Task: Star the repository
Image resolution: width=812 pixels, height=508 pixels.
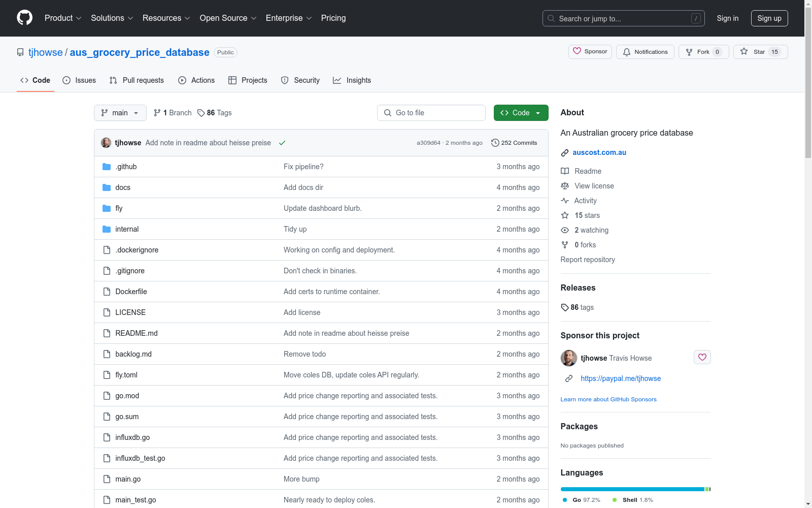Action: coord(761,52)
